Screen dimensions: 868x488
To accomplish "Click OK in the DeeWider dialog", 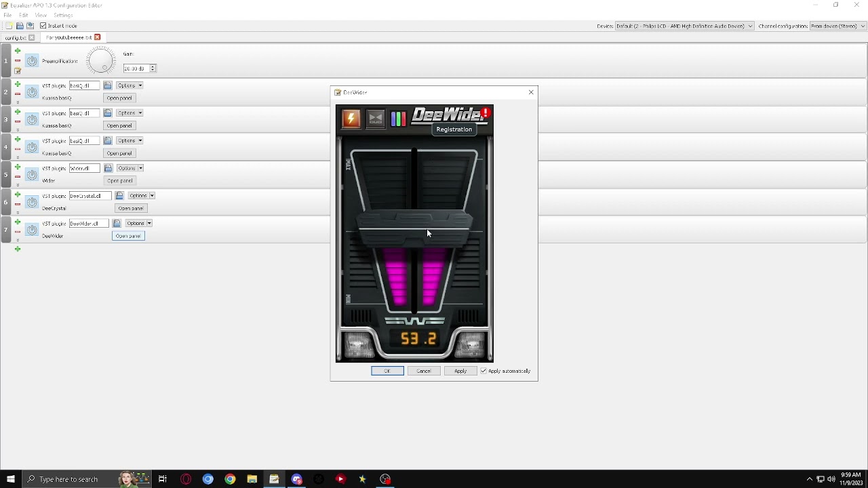I will 387,371.
